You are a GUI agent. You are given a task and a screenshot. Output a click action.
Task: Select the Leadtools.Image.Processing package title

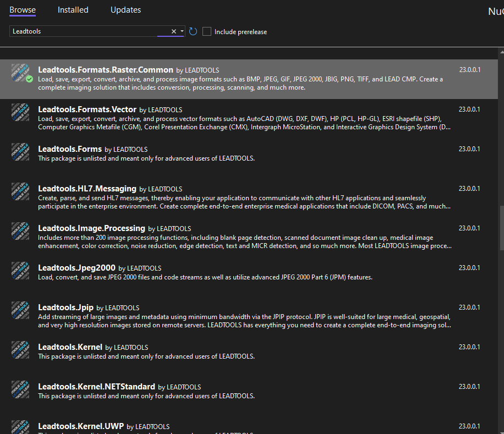tap(91, 228)
